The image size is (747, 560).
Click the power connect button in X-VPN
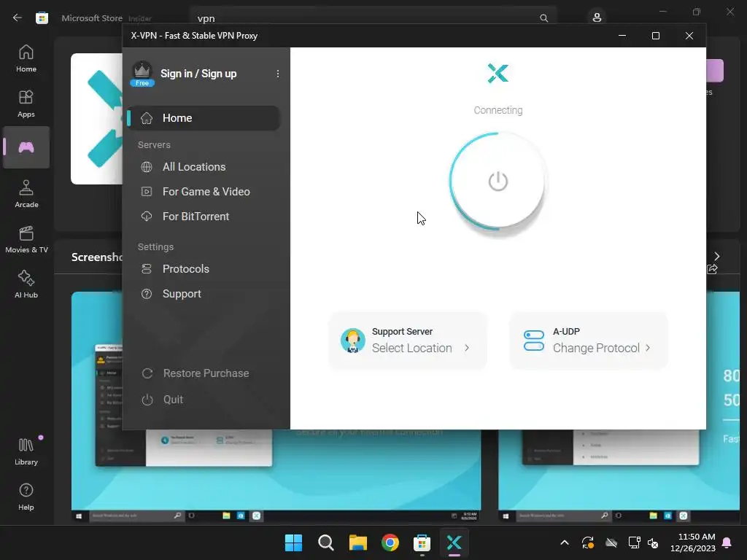click(x=498, y=182)
